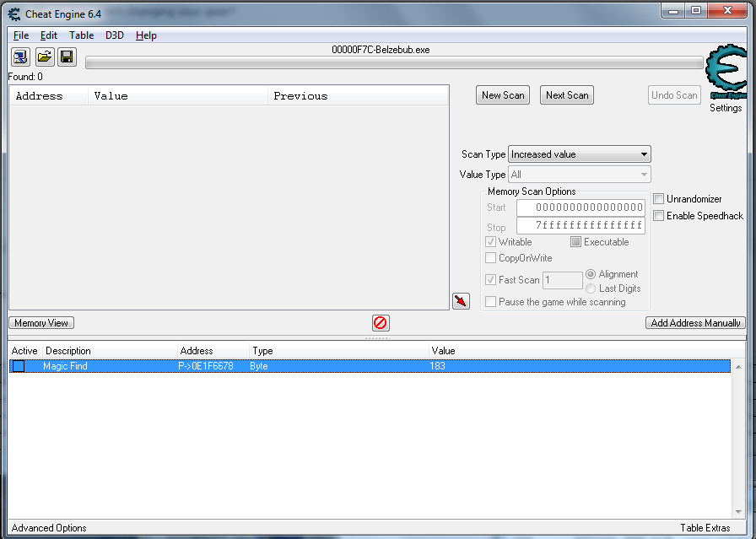Click the Value column header in results
The image size is (756, 539).
[178, 95]
